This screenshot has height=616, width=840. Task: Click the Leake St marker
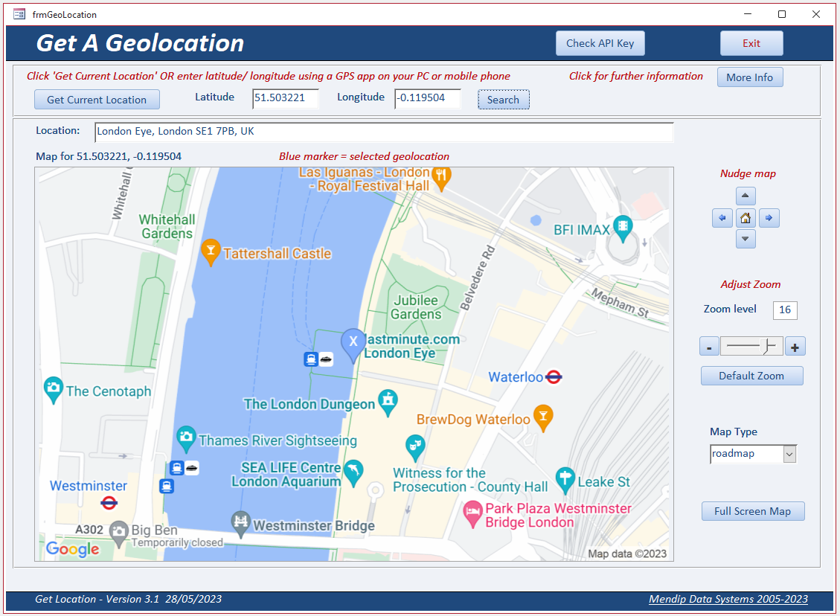tap(565, 479)
